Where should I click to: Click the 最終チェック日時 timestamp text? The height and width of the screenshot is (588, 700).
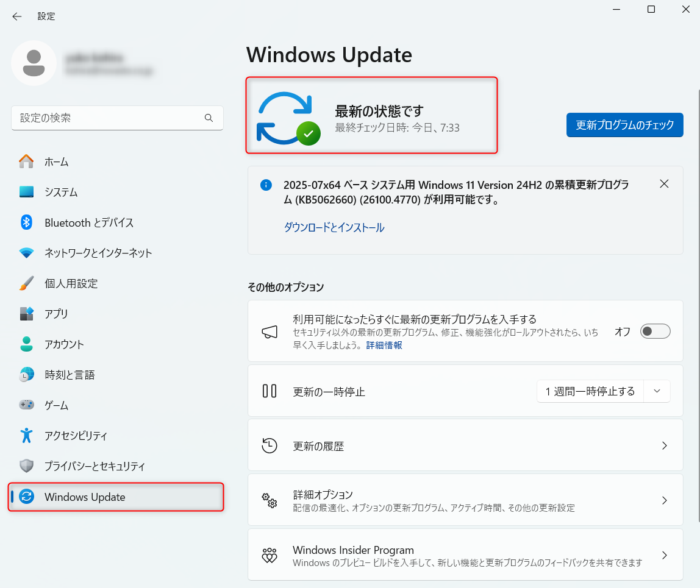[397, 127]
